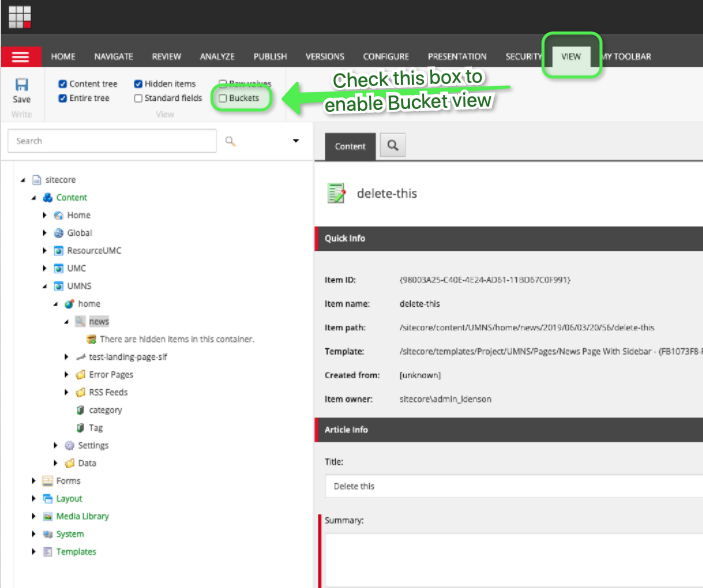Collapse the news node arrow

(x=66, y=322)
